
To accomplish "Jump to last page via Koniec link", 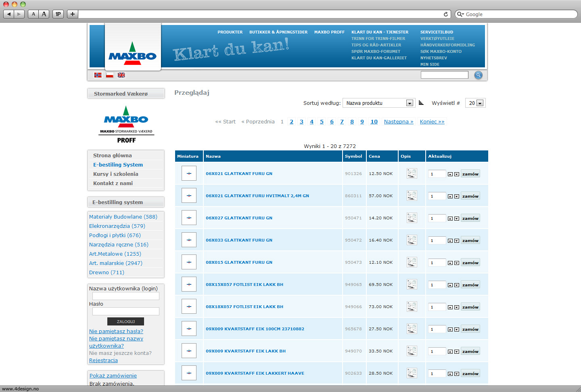I will (x=432, y=122).
